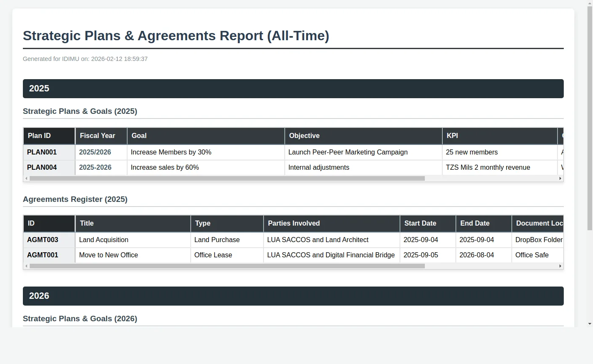593x364 pixels.
Task: Click end date 2026-08-04
Action: point(484,255)
